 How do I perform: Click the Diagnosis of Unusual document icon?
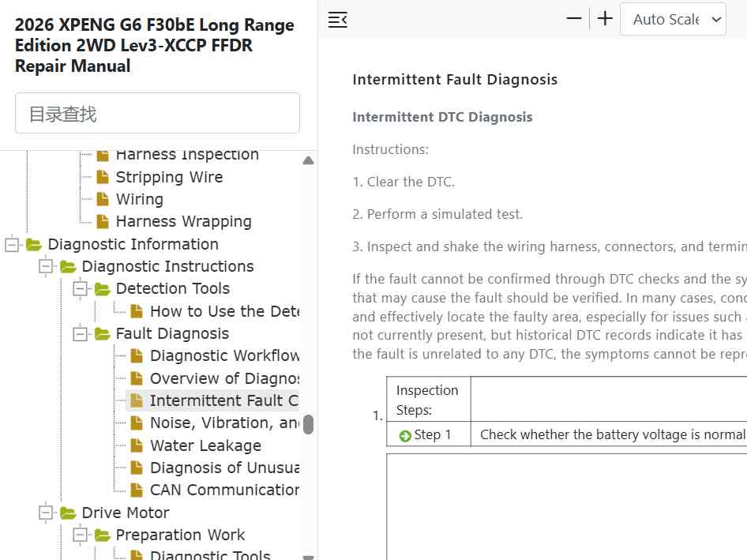(137, 468)
